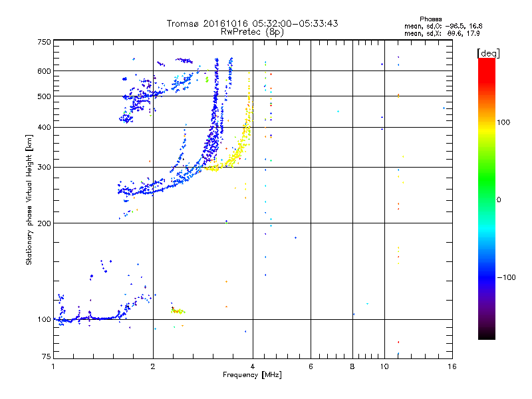
Task: Click the colorbar tick label "0"
Action: pyautogui.click(x=499, y=200)
